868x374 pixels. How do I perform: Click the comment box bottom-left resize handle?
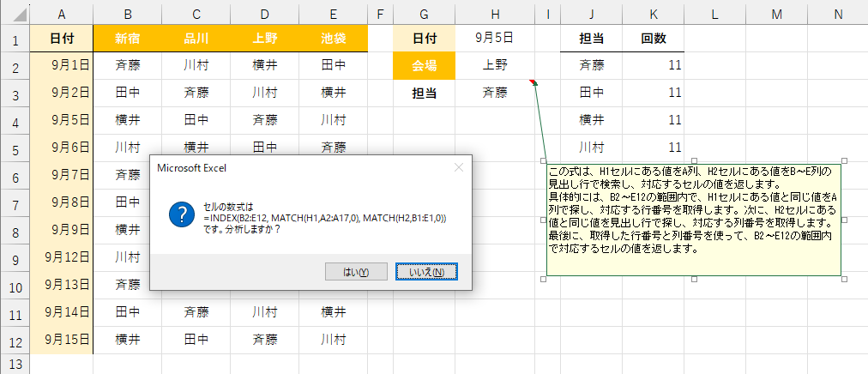tap(543, 280)
